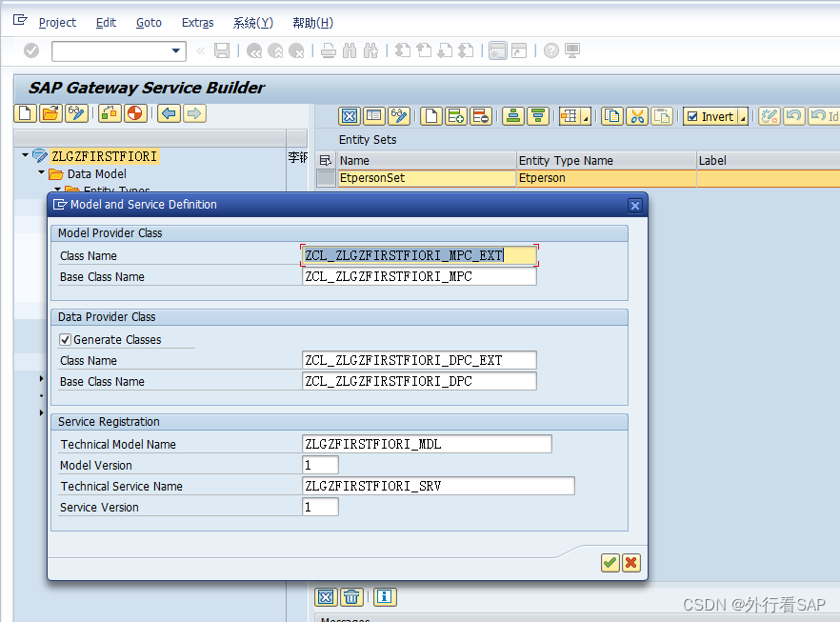Confirm dialog with green checkmark button
Image resolution: width=840 pixels, height=622 pixels.
tap(610, 563)
